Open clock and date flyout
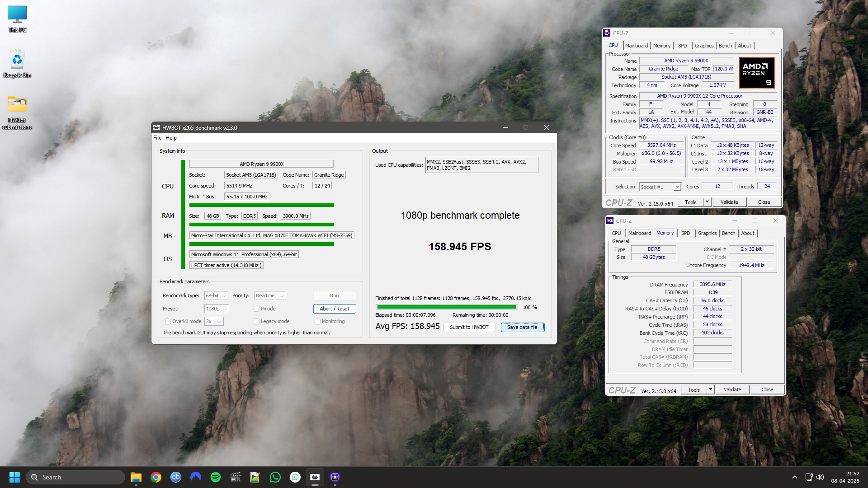The height and width of the screenshot is (488, 868). [x=845, y=477]
